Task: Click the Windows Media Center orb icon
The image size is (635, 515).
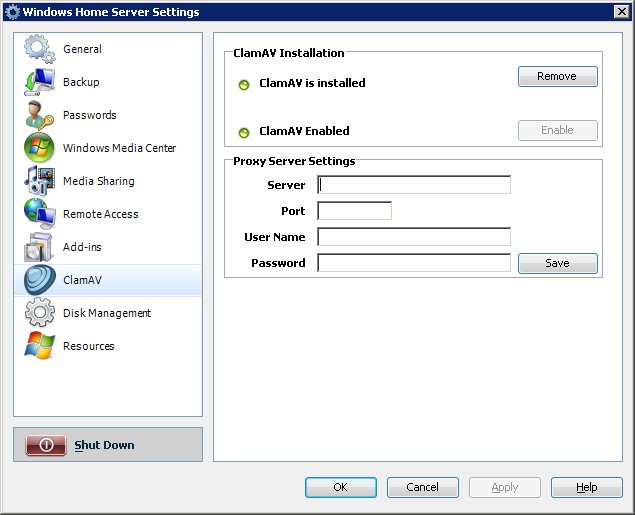Action: click(x=39, y=148)
